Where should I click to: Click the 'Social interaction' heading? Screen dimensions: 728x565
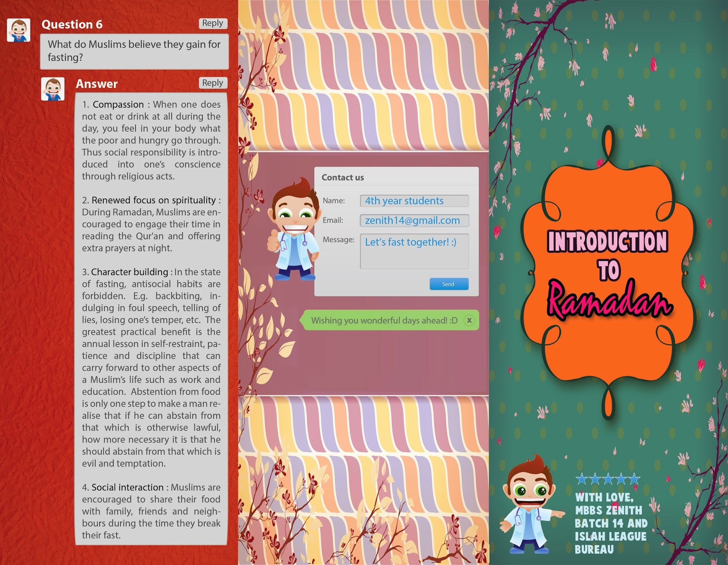tap(127, 488)
